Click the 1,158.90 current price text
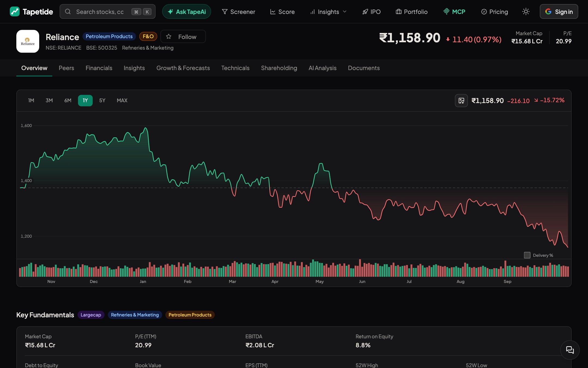Screen dimensions: 588x368 click(x=410, y=38)
